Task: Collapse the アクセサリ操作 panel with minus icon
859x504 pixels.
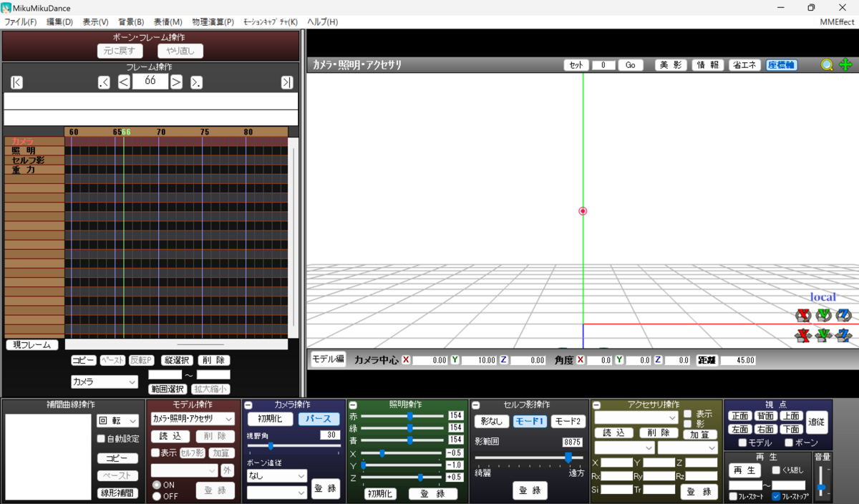Action: [x=596, y=405]
